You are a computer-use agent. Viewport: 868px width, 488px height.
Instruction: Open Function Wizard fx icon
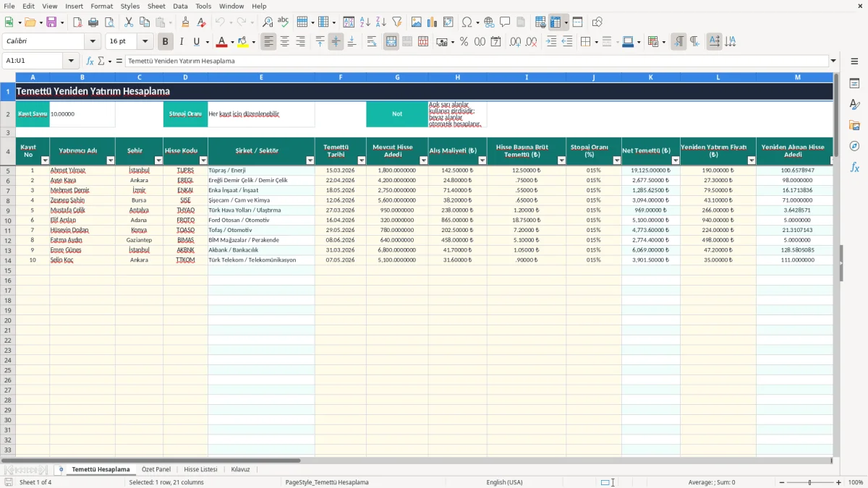90,61
